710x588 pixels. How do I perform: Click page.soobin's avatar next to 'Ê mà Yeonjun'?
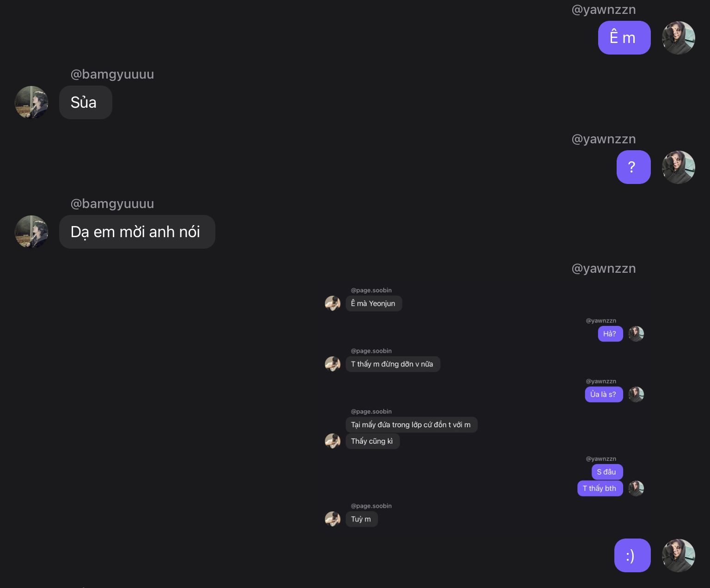coord(333,303)
